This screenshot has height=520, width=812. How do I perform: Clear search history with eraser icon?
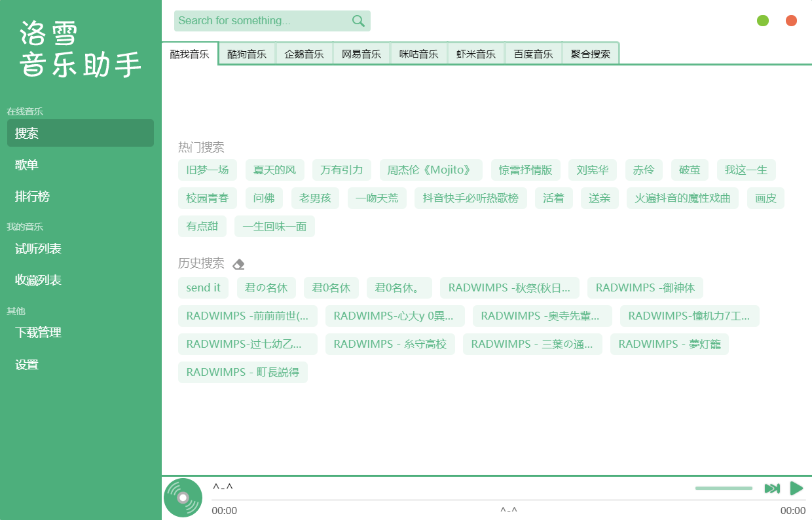pyautogui.click(x=239, y=265)
